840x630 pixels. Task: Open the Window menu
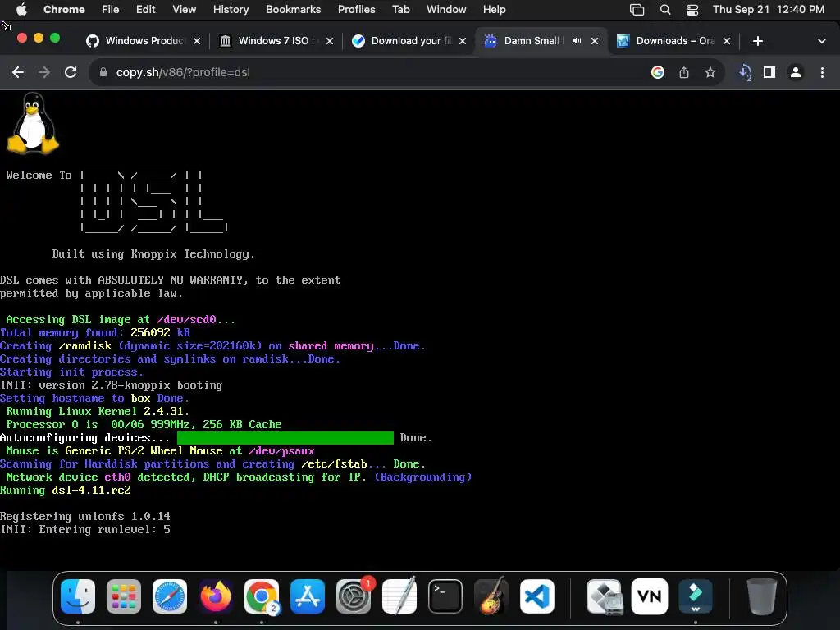446,9
